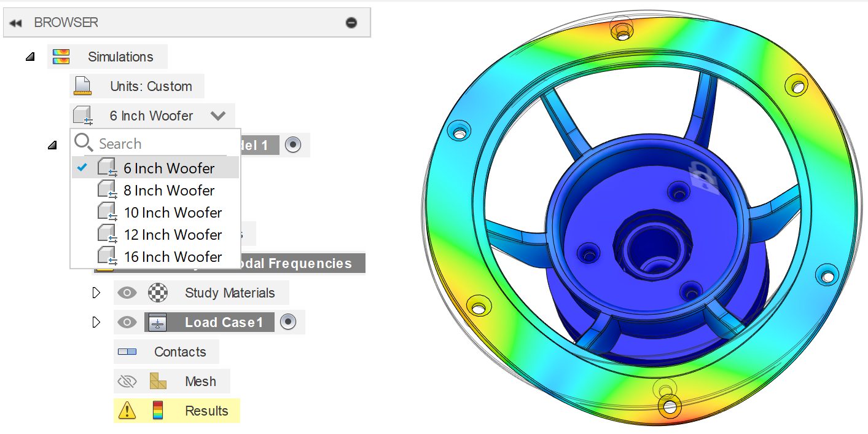Screen dimensions: 868x434
Task: Show the hidden Mesh via eye icon
Action: (127, 381)
